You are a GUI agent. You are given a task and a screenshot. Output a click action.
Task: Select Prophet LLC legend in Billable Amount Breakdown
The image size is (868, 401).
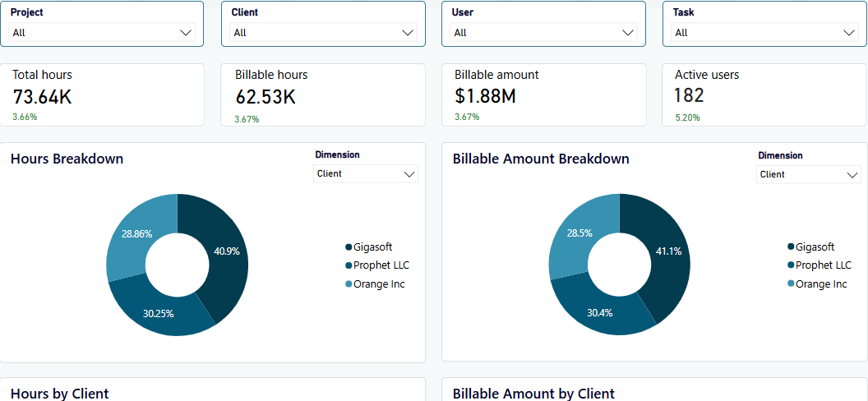pos(823,265)
